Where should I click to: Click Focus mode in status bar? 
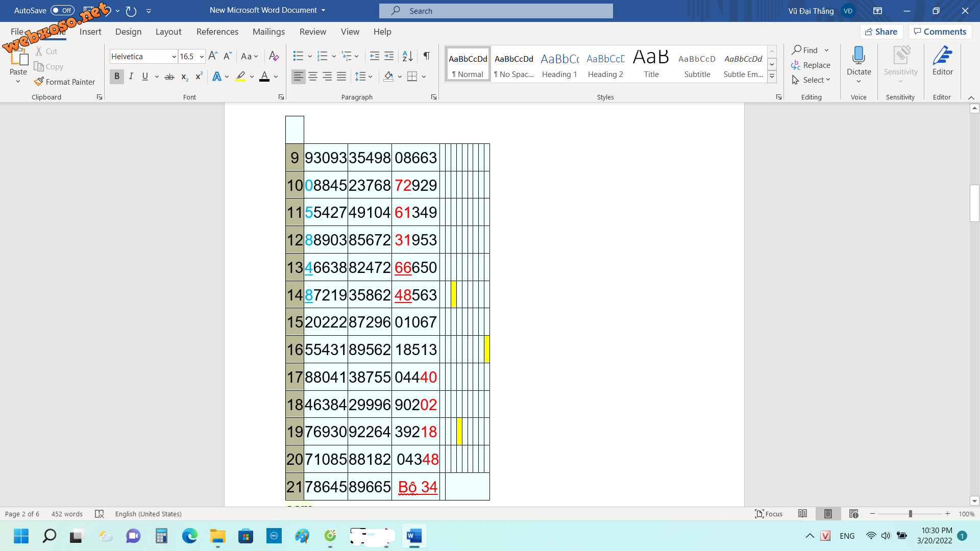coord(769,514)
